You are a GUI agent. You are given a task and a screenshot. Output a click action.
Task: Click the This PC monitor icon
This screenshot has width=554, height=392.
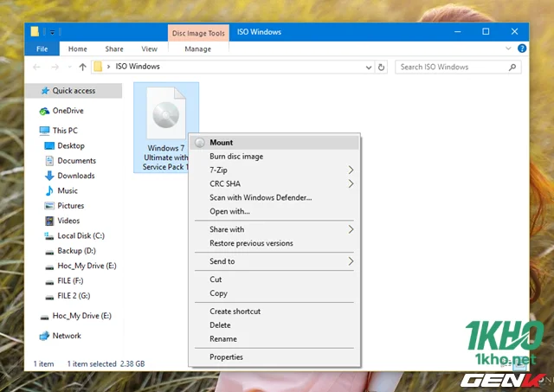[x=44, y=131]
